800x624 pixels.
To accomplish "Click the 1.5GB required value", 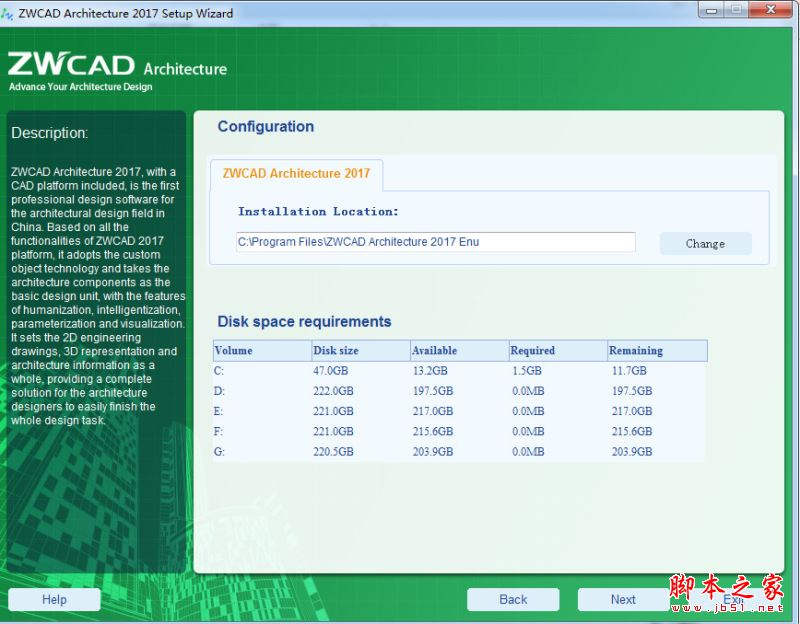I will pos(527,371).
